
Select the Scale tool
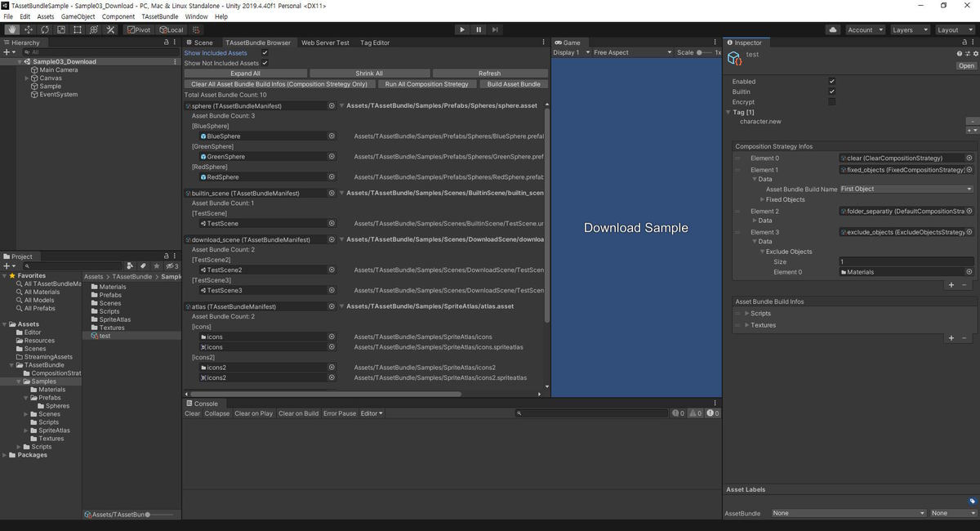point(60,29)
